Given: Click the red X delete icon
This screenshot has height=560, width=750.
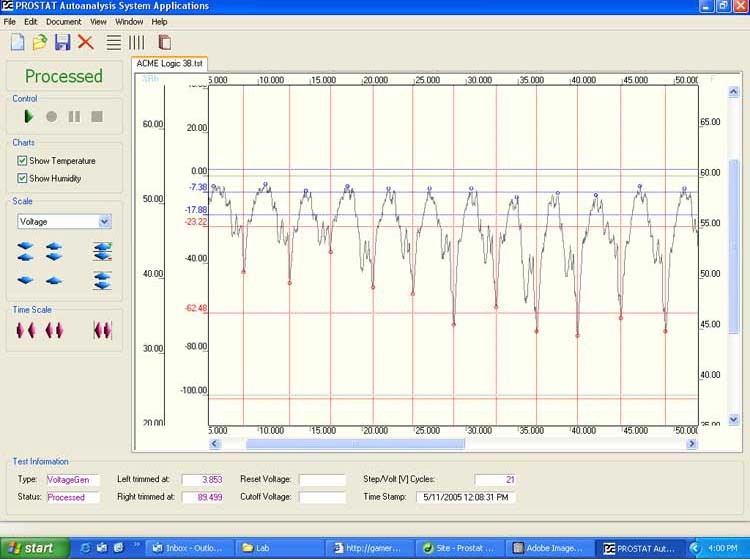Looking at the screenshot, I should tap(86, 42).
